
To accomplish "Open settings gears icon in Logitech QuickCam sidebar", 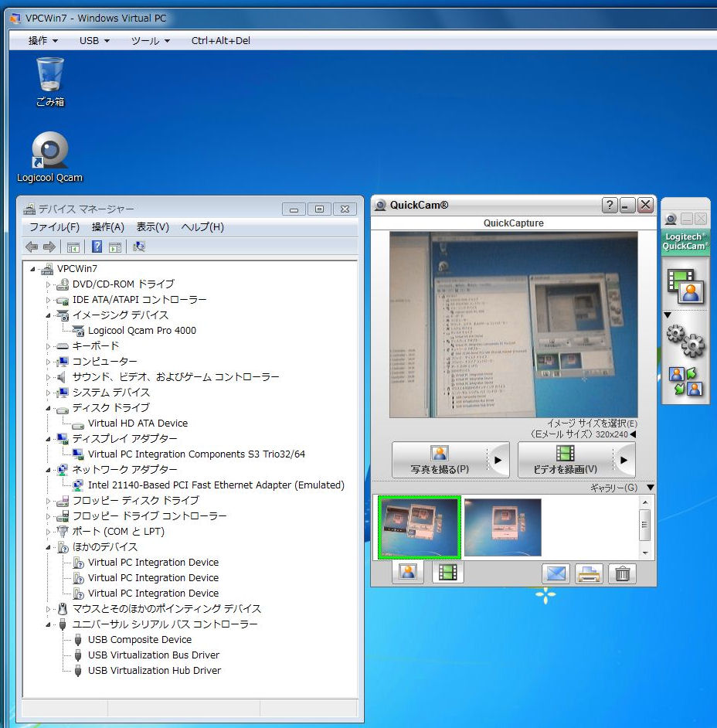I will click(x=685, y=341).
